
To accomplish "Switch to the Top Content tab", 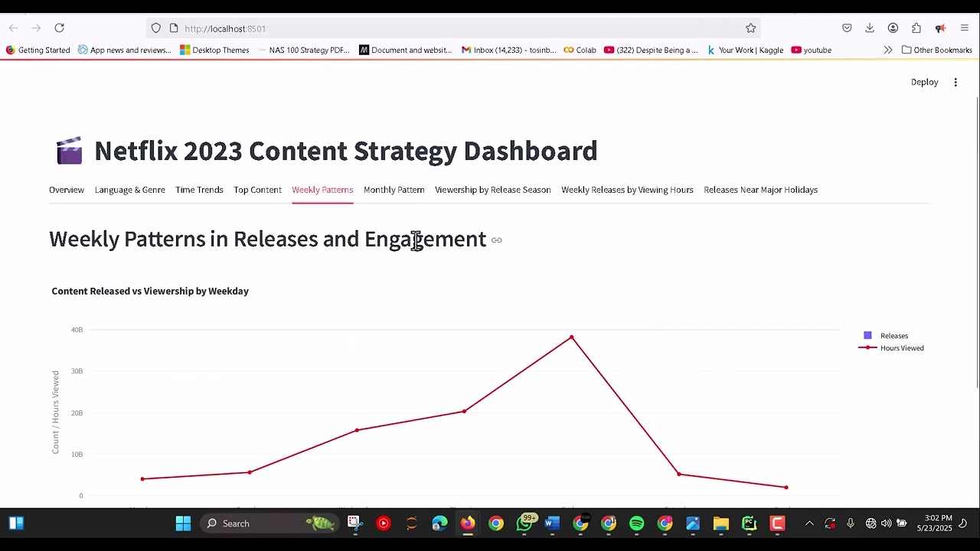I will coord(257,190).
